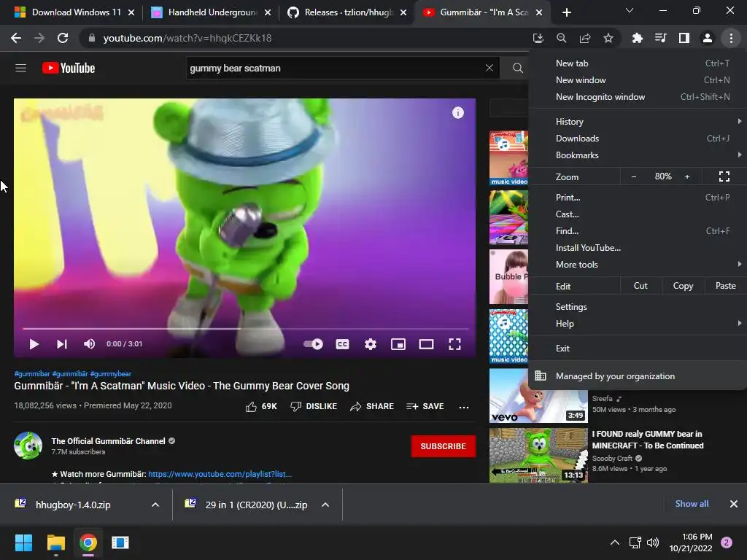
Task: Click the YouTube search magnifier button
Action: pos(518,68)
